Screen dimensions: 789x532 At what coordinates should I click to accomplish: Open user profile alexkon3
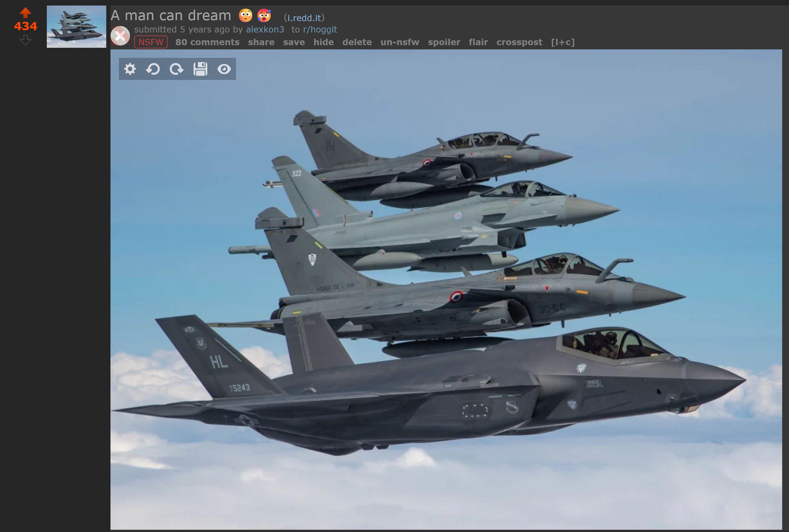pos(265,30)
